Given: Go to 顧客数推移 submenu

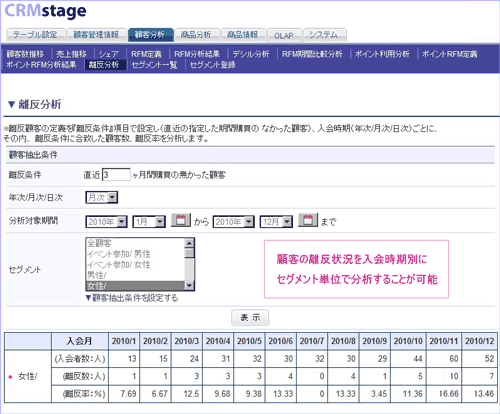Looking at the screenshot, I should click(25, 54).
